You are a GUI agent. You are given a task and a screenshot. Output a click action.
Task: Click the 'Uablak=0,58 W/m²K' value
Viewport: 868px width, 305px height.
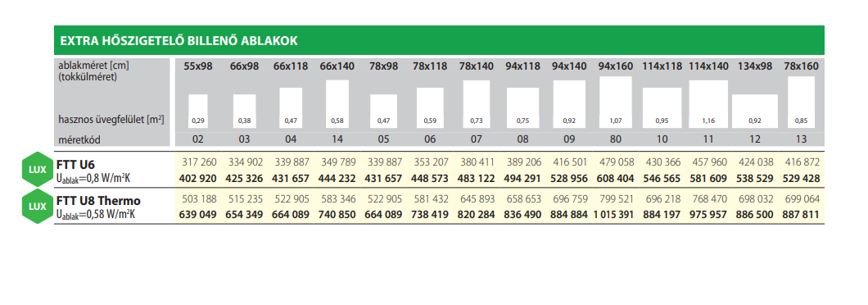(95, 214)
